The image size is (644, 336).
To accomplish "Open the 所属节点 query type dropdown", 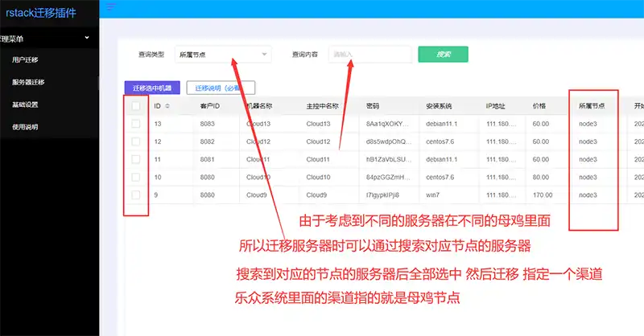I will 221,55.
